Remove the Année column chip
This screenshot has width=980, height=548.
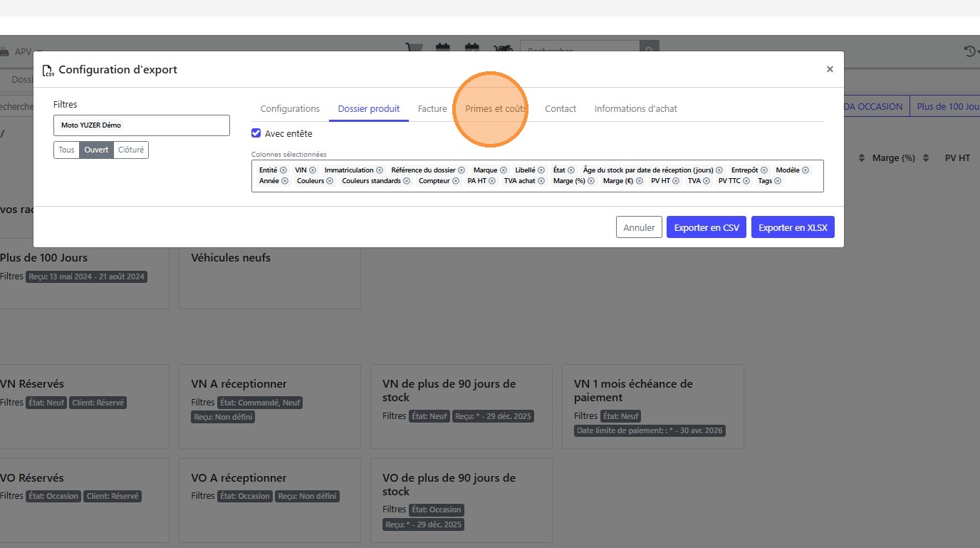tap(285, 181)
